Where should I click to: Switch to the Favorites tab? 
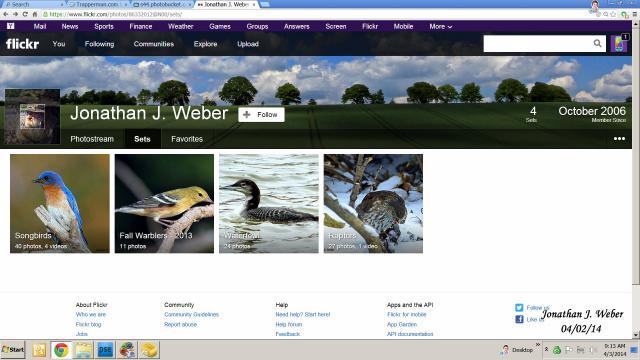(x=187, y=139)
